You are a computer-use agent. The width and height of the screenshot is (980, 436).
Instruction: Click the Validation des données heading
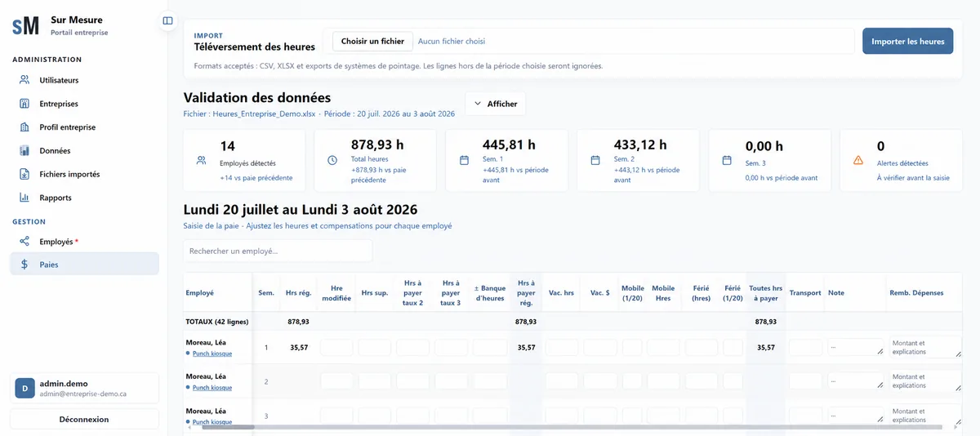pos(257,98)
